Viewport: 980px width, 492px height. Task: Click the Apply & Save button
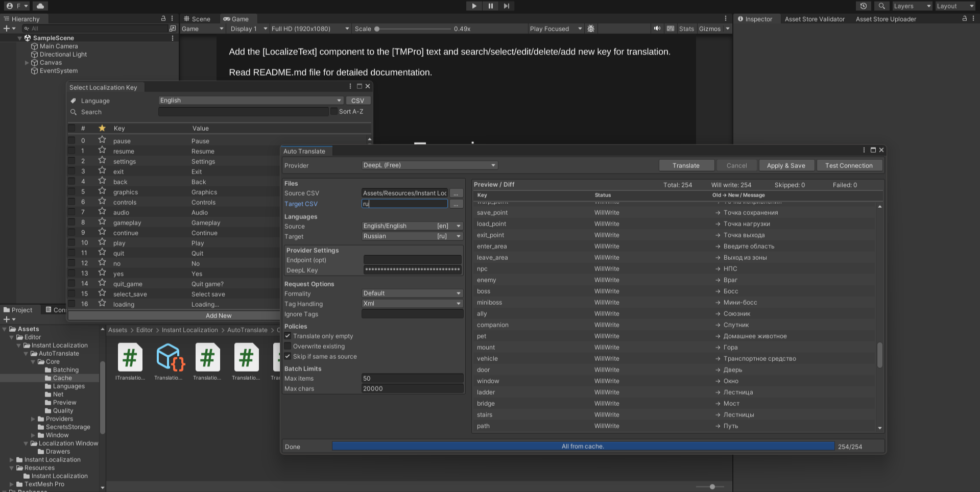(785, 165)
